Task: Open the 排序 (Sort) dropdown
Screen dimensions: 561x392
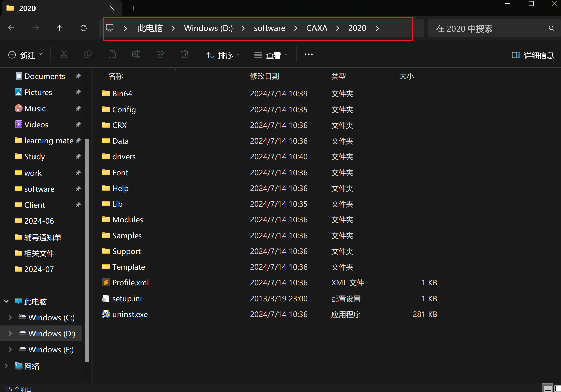Action: (x=223, y=55)
